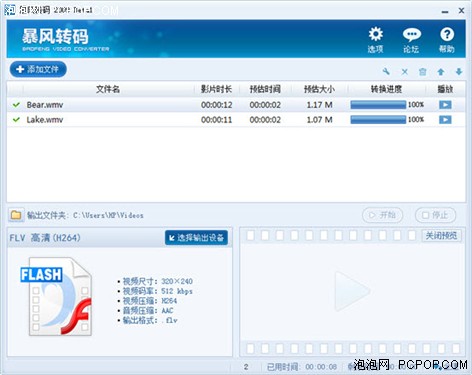The height and width of the screenshot is (375, 472).
Task: Select the Lake.wmv row
Action: point(236,119)
